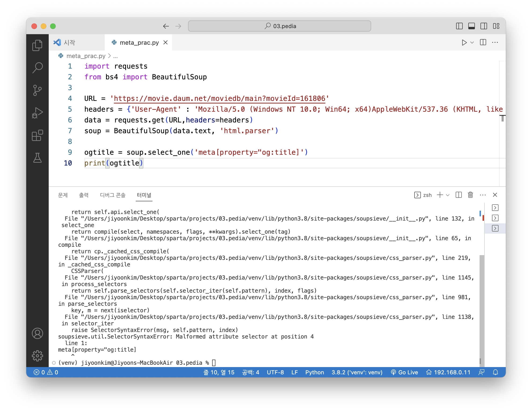Image resolution: width=532 pixels, height=412 pixels.
Task: Open the 문제 panel tab
Action: [x=63, y=195]
